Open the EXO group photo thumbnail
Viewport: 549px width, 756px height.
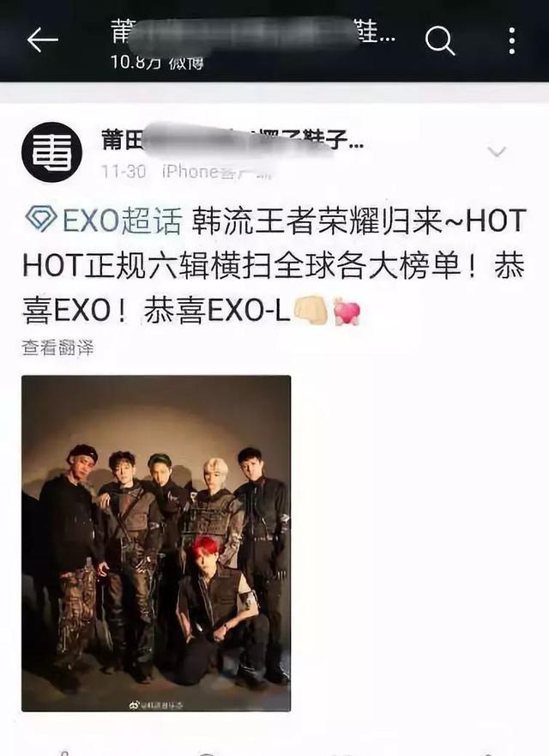pos(156,543)
